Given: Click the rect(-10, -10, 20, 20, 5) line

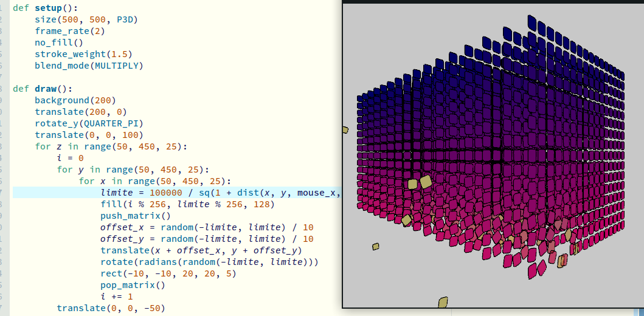Looking at the screenshot, I should [168, 273].
